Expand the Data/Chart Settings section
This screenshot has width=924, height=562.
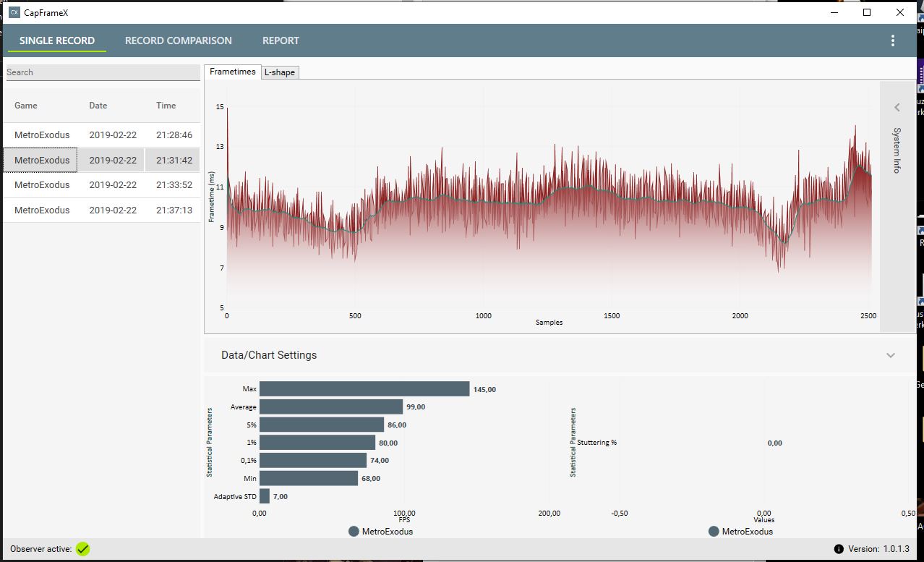pyautogui.click(x=891, y=355)
